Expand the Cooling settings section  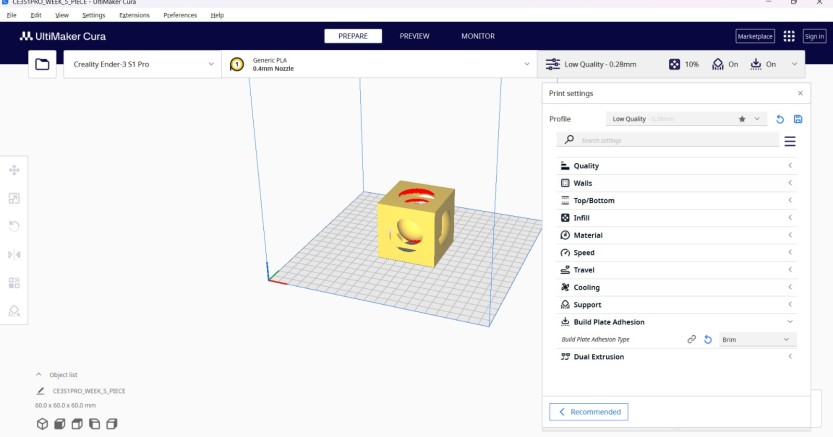pos(676,287)
